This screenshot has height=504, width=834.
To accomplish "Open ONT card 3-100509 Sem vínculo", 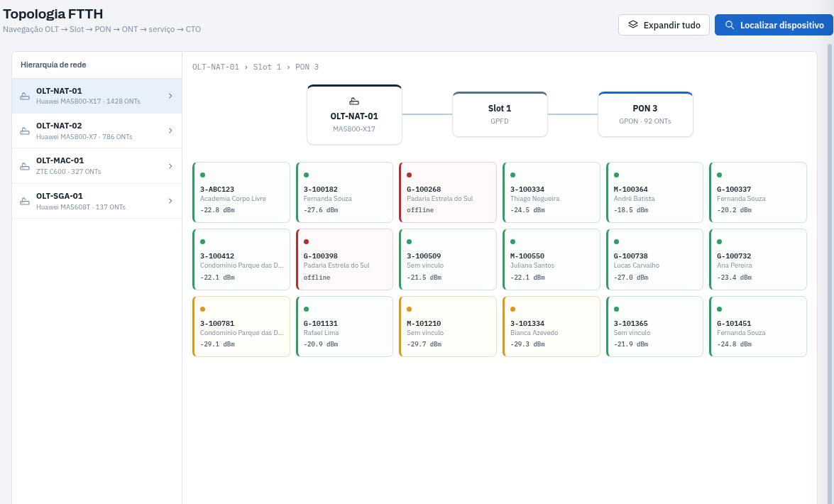I will [x=447, y=260].
